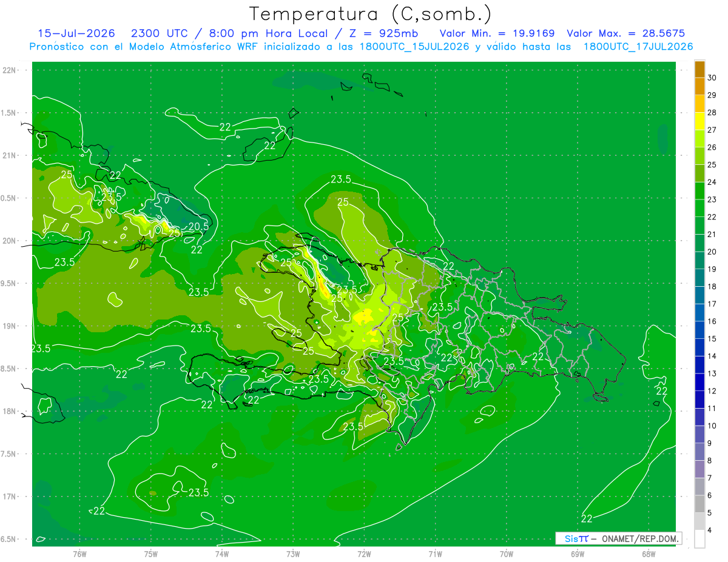Click the "75W" longitude axis label

[151, 554]
